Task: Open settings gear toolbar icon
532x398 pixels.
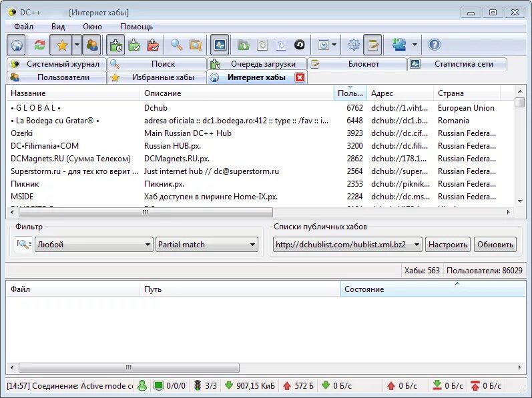Action: click(354, 45)
